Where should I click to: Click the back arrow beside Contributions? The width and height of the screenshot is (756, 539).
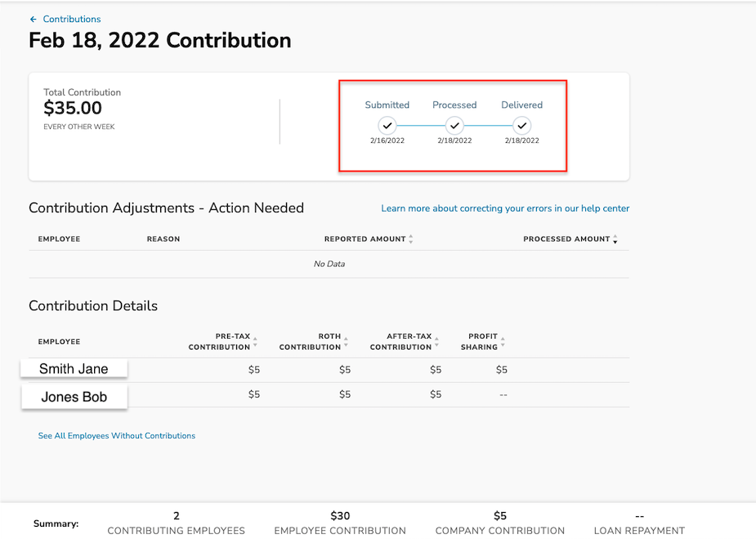click(x=33, y=20)
